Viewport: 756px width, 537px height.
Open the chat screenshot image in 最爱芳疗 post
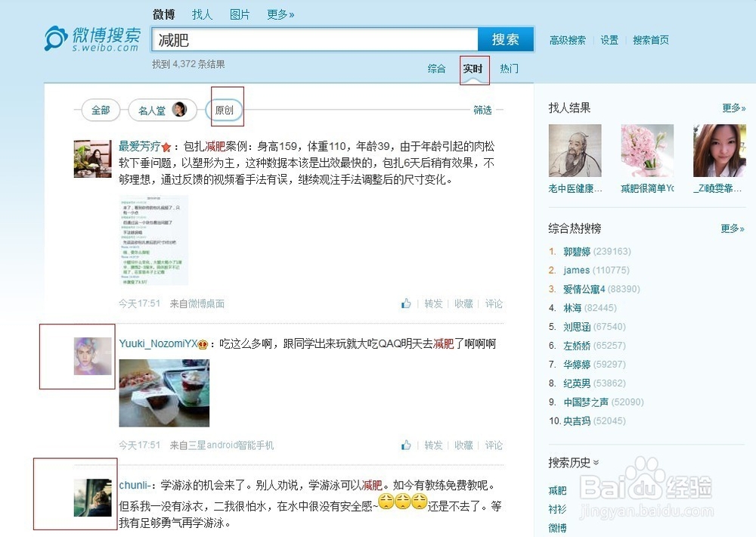click(x=153, y=241)
